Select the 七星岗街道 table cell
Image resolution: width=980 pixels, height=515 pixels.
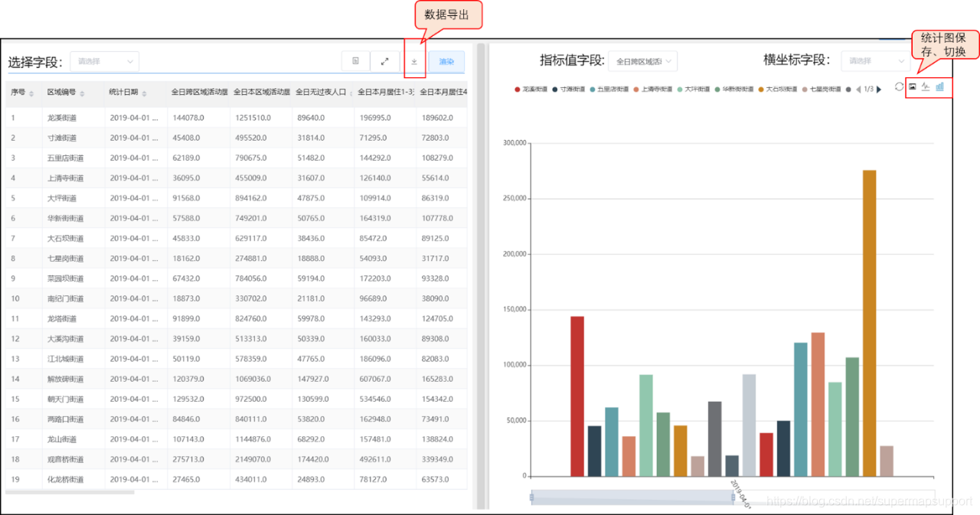74,259
